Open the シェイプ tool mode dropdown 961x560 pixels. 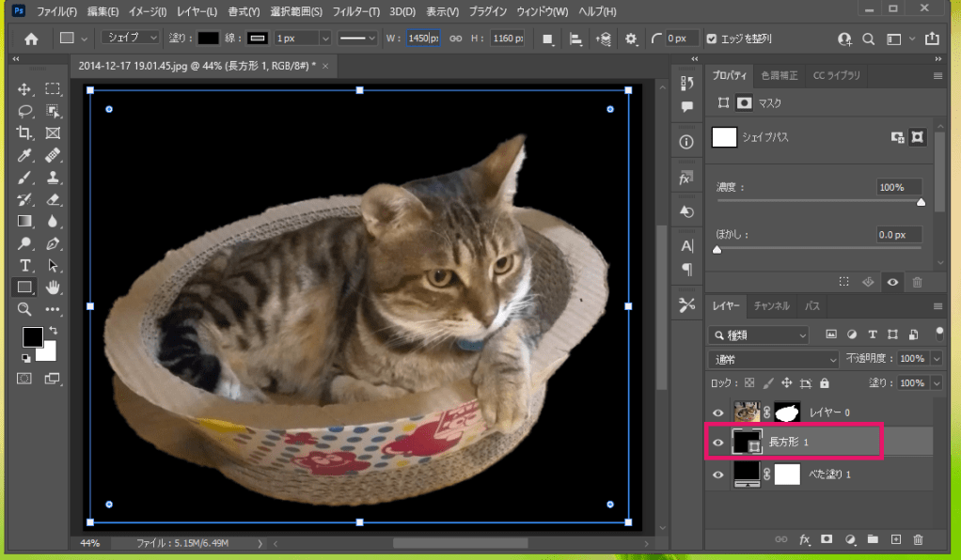(x=131, y=39)
